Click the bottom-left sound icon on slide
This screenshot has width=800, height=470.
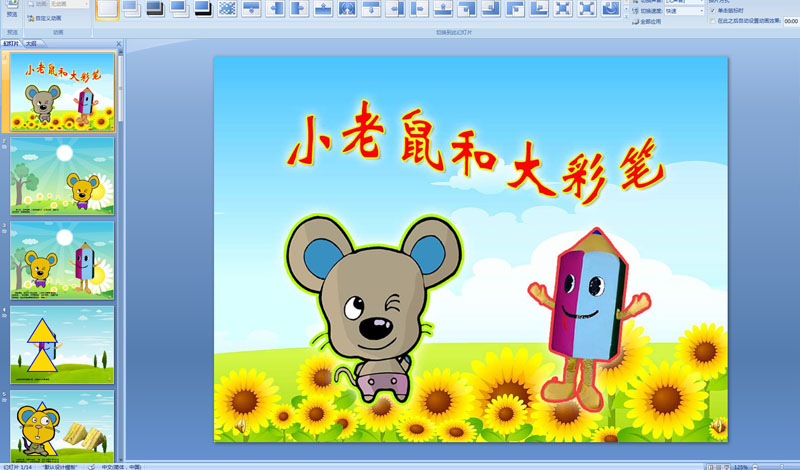coord(240,425)
